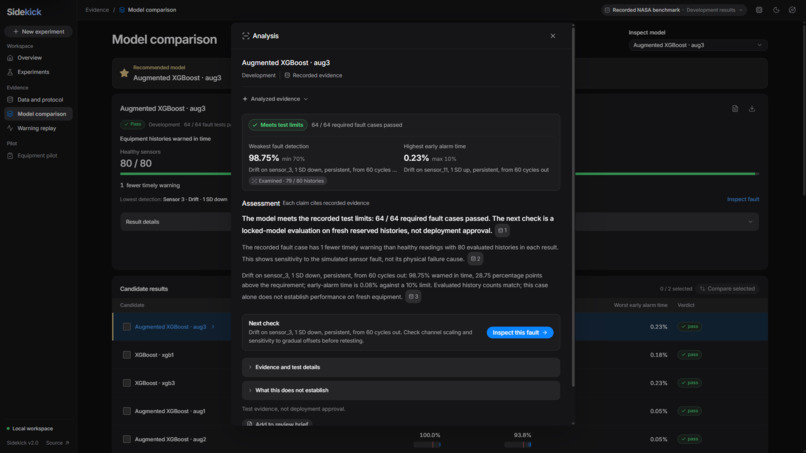Viewport: 806px width, 453px height.
Task: Open Recorded NASA benchmark dataset dropdown
Action: tap(674, 10)
